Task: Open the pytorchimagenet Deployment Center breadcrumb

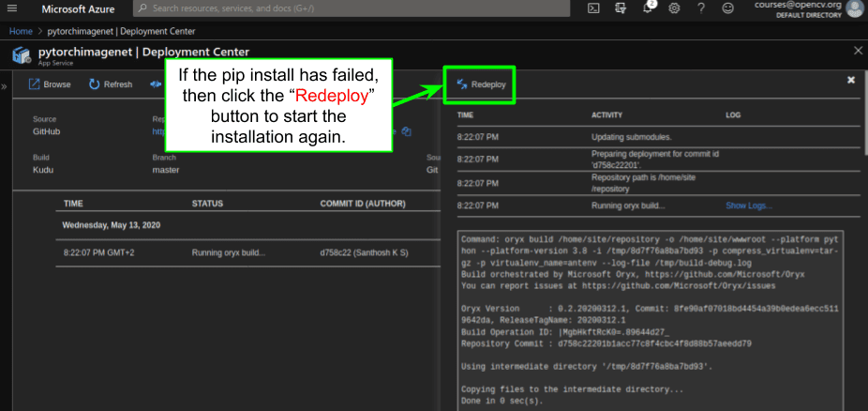Action: click(120, 31)
